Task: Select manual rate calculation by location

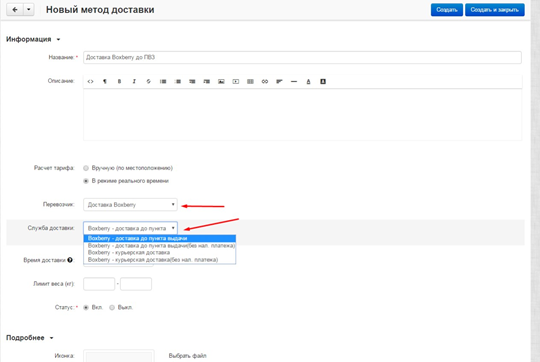Action: (86, 168)
